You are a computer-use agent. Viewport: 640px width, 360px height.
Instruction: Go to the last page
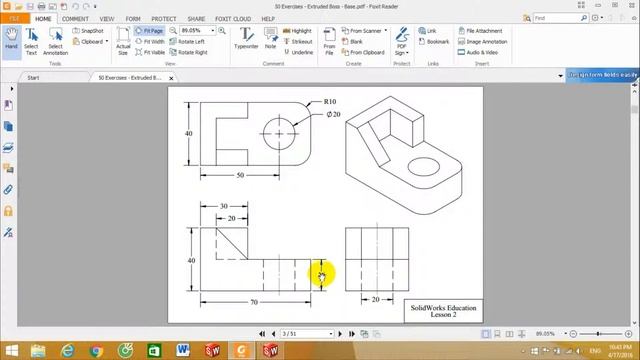pos(351,334)
